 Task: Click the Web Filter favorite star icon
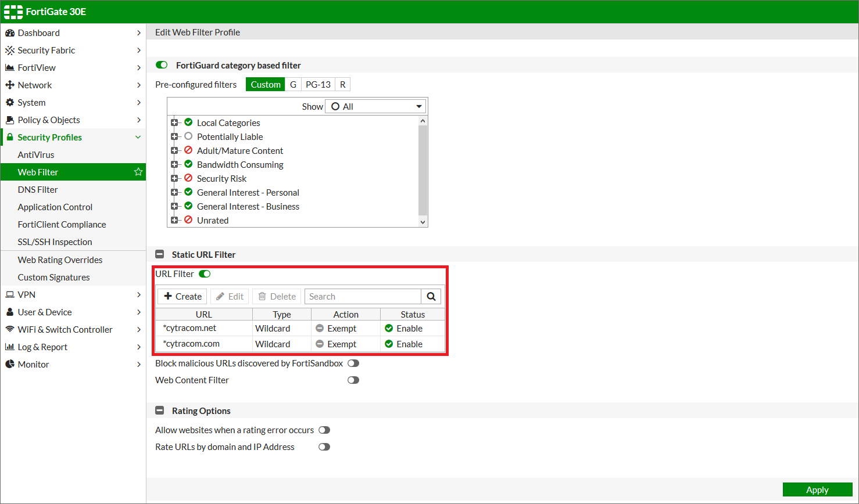(138, 172)
